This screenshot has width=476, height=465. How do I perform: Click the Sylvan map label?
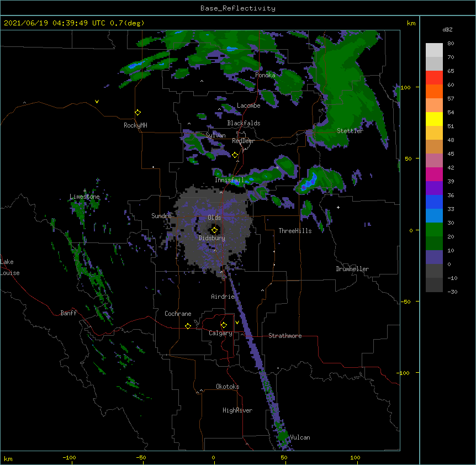tap(215, 135)
